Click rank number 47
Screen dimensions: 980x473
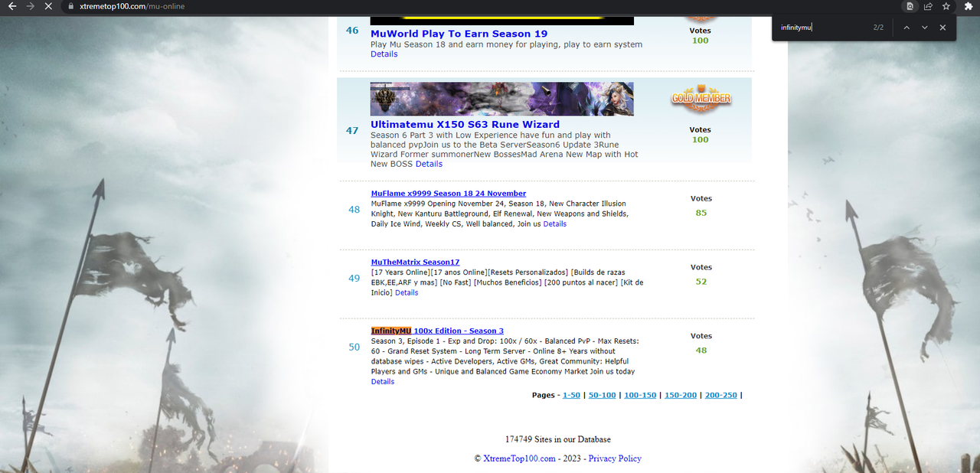pyautogui.click(x=352, y=131)
